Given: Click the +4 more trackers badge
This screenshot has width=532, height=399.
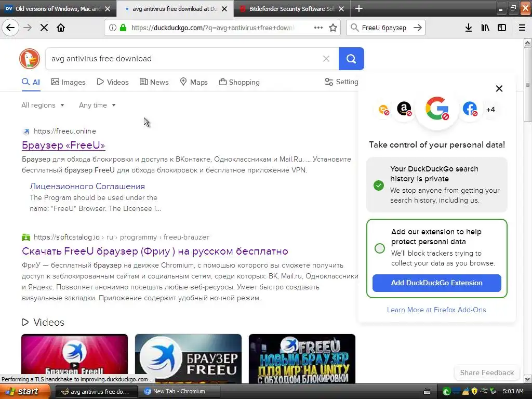Looking at the screenshot, I should (x=490, y=110).
